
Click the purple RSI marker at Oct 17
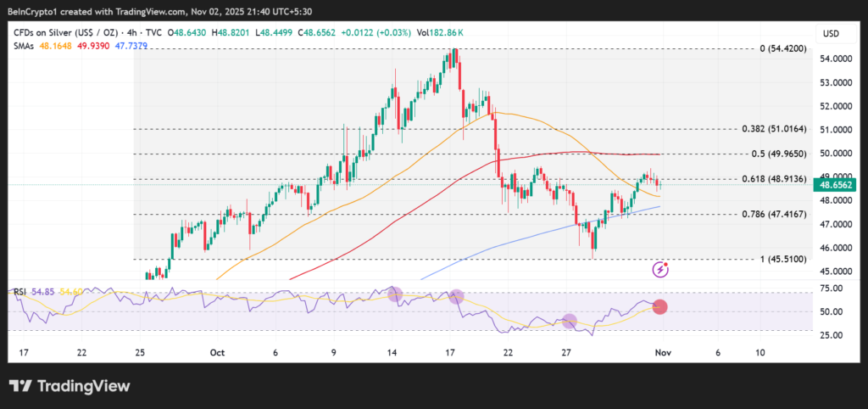coord(456,296)
